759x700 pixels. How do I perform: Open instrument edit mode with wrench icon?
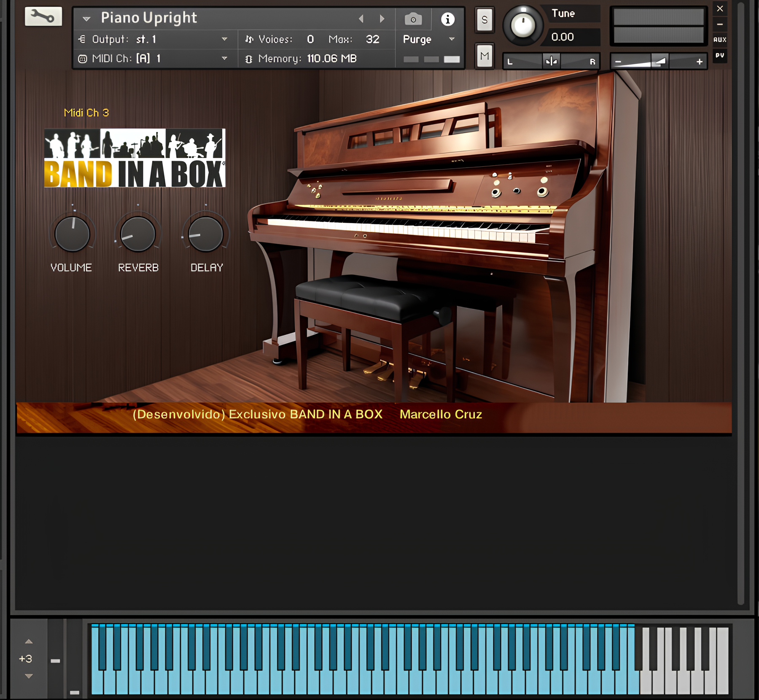(x=43, y=17)
